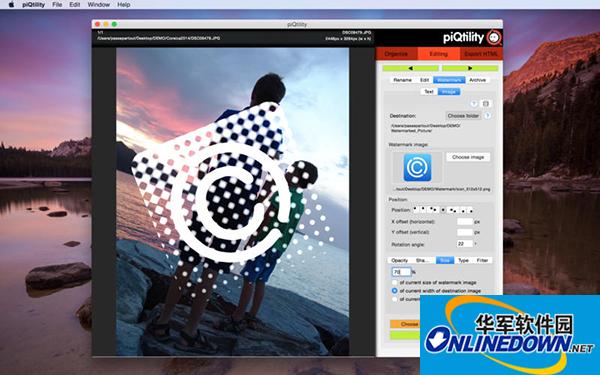The height and width of the screenshot is (375, 600).
Task: Open the Type settings tab
Action: tap(463, 260)
